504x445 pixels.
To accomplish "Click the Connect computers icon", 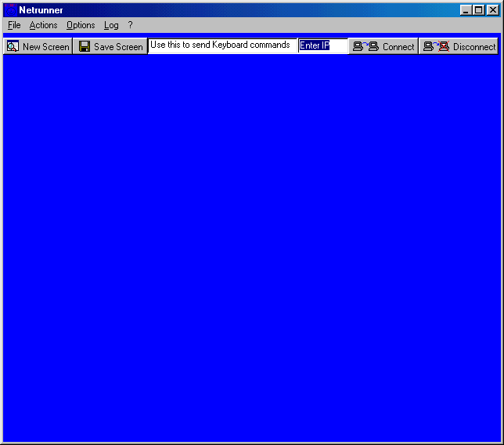I will click(365, 46).
